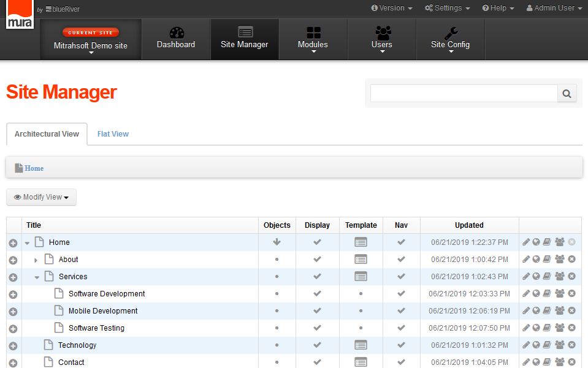Image resolution: width=588 pixels, height=368 pixels.
Task: Open the preview globe icon for About
Action: tap(535, 259)
